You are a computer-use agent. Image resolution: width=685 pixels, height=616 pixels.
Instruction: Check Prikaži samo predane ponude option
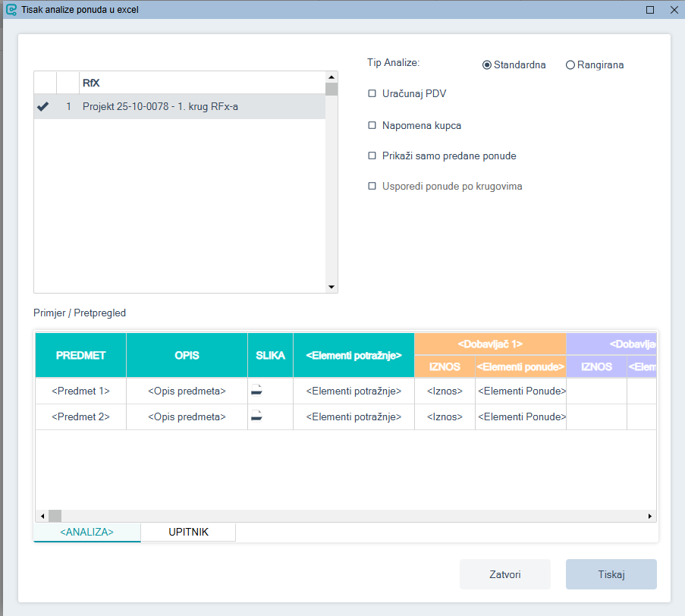[372, 156]
